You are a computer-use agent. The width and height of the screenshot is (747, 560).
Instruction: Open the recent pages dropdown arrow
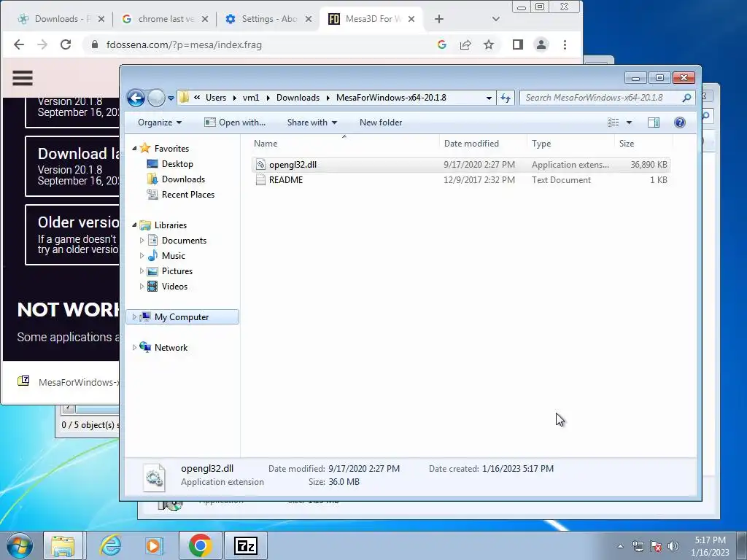coord(171,98)
